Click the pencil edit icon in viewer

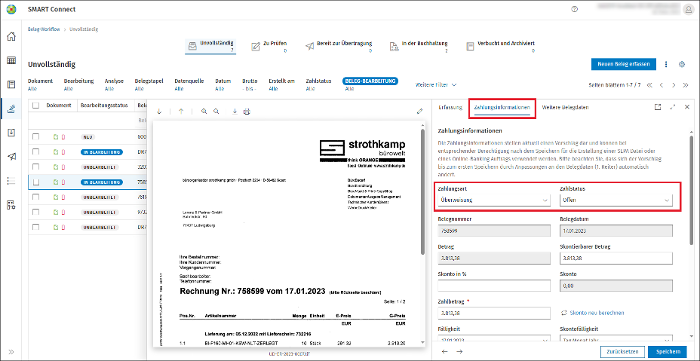(x=420, y=112)
